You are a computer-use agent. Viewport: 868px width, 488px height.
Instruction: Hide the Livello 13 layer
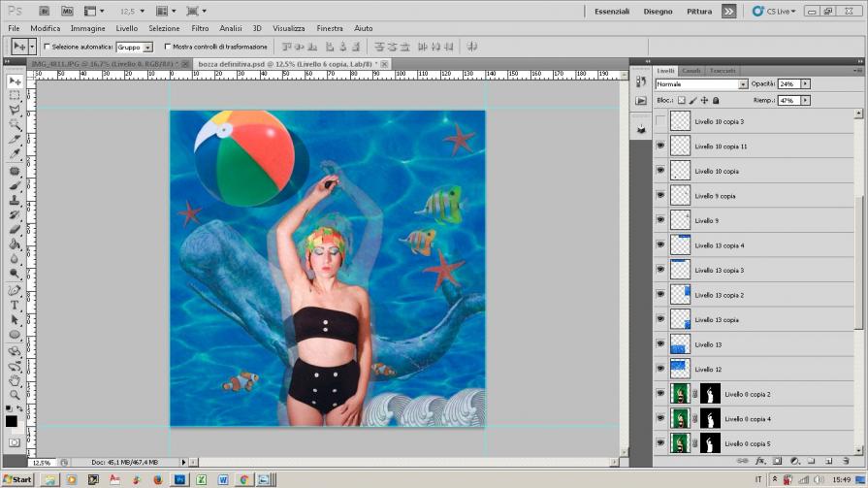[x=660, y=344]
